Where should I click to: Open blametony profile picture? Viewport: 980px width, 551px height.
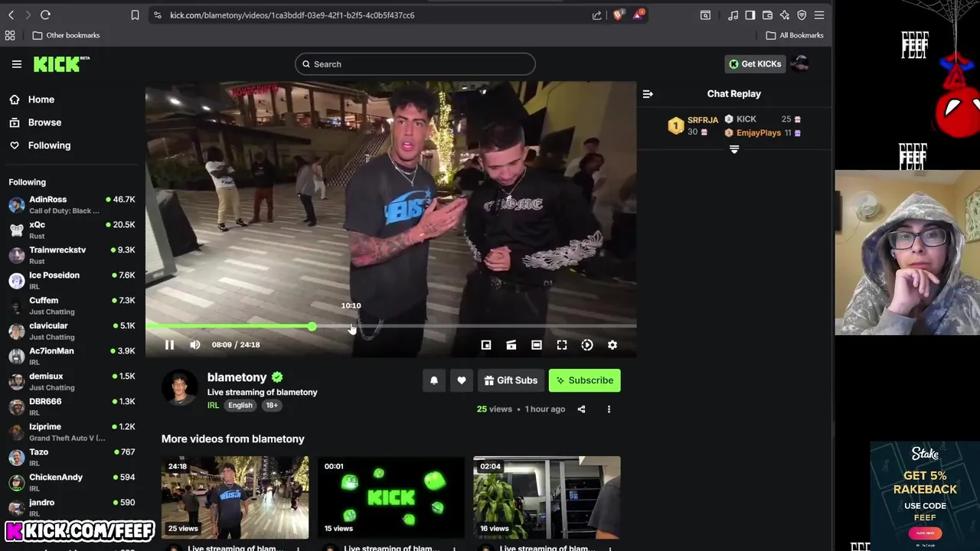[180, 388]
